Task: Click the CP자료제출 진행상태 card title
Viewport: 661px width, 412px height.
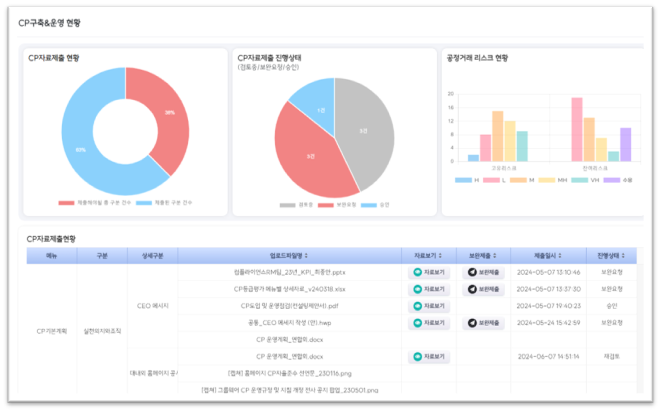Action: click(x=269, y=58)
